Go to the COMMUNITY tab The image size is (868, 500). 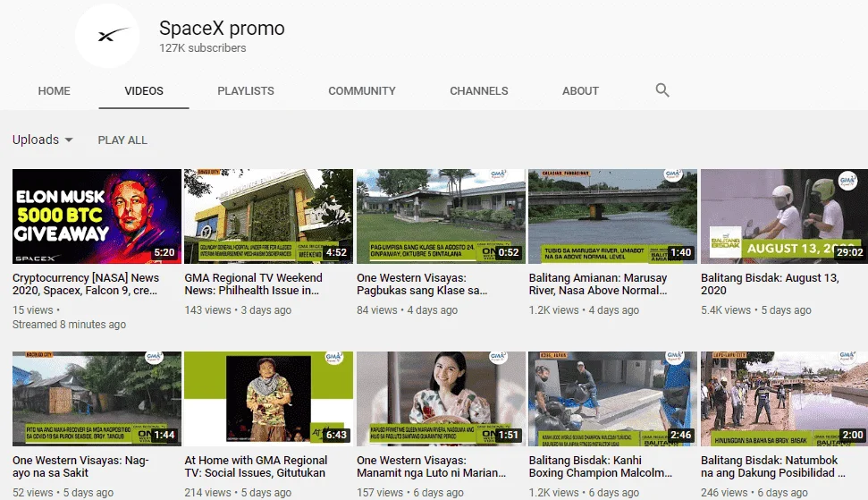362,91
